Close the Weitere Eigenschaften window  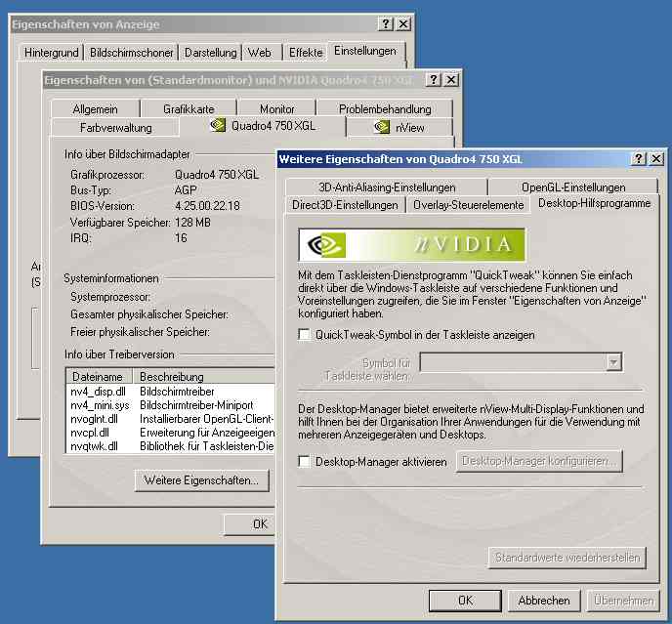(x=656, y=159)
